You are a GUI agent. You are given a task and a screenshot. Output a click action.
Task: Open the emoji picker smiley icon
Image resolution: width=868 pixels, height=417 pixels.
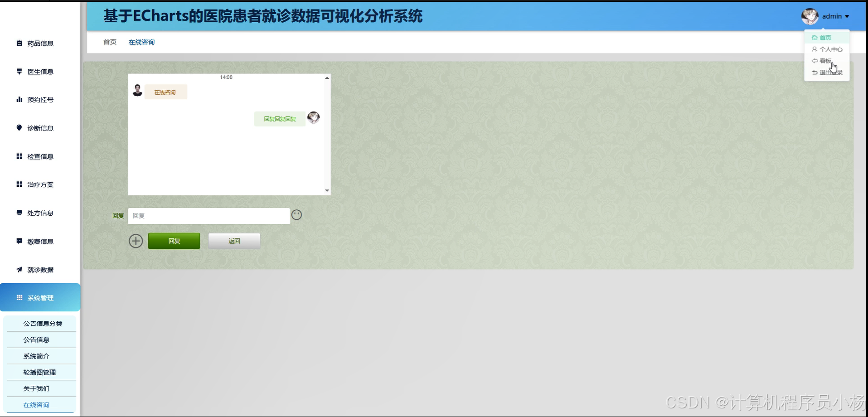[296, 215]
